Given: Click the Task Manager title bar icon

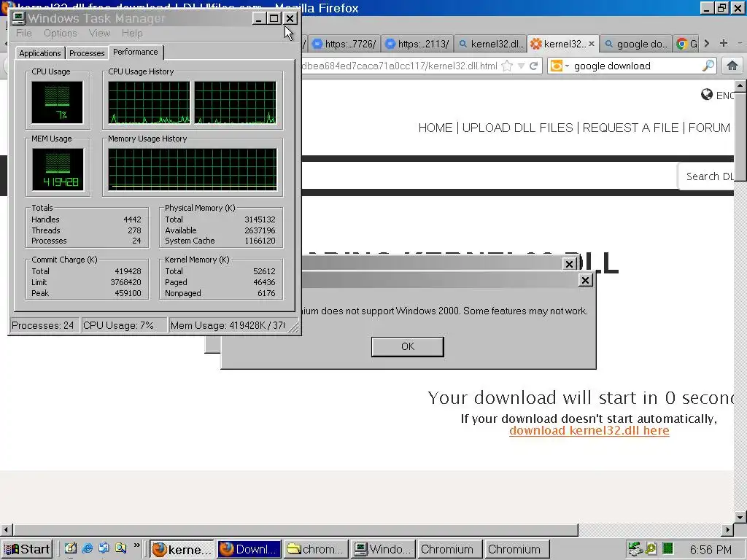Looking at the screenshot, I should (x=18, y=18).
